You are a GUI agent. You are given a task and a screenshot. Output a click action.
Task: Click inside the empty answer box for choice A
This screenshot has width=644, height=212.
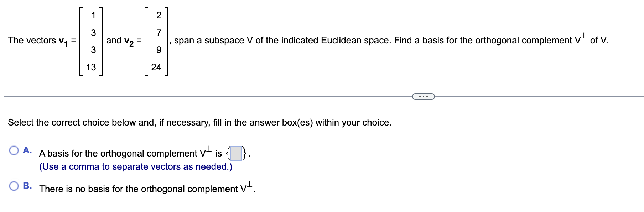click(235, 153)
